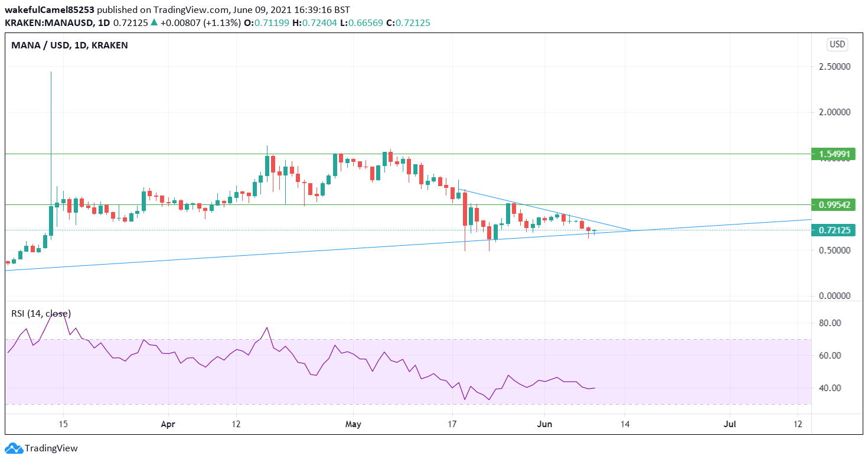The image size is (868, 462).
Task: Click the 17 date label on time axis
Action: click(452, 424)
